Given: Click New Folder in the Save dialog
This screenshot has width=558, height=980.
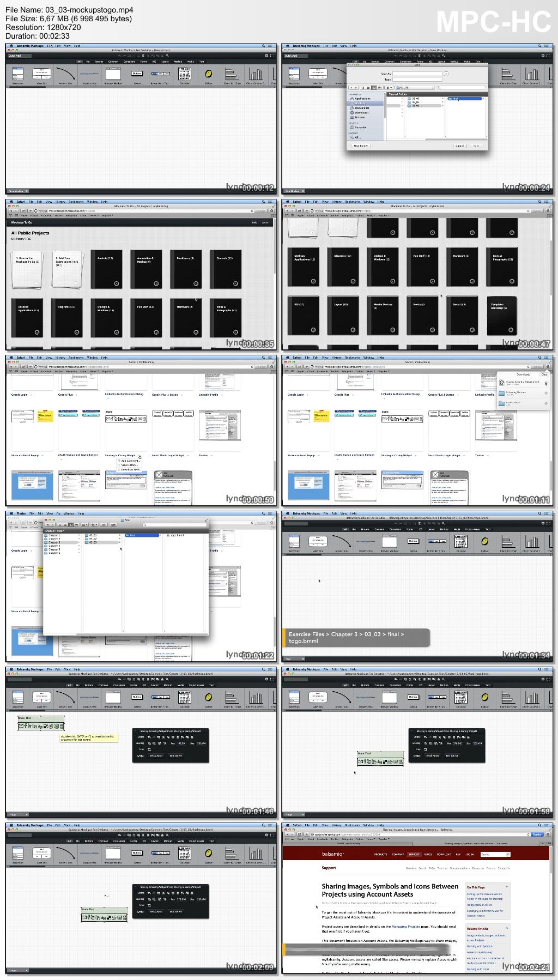Looking at the screenshot, I should [x=361, y=146].
